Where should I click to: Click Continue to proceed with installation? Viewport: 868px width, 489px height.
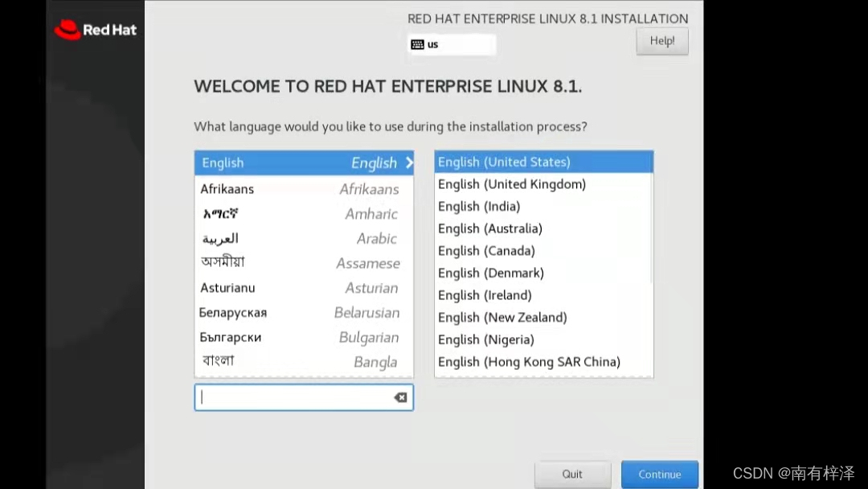coord(659,474)
